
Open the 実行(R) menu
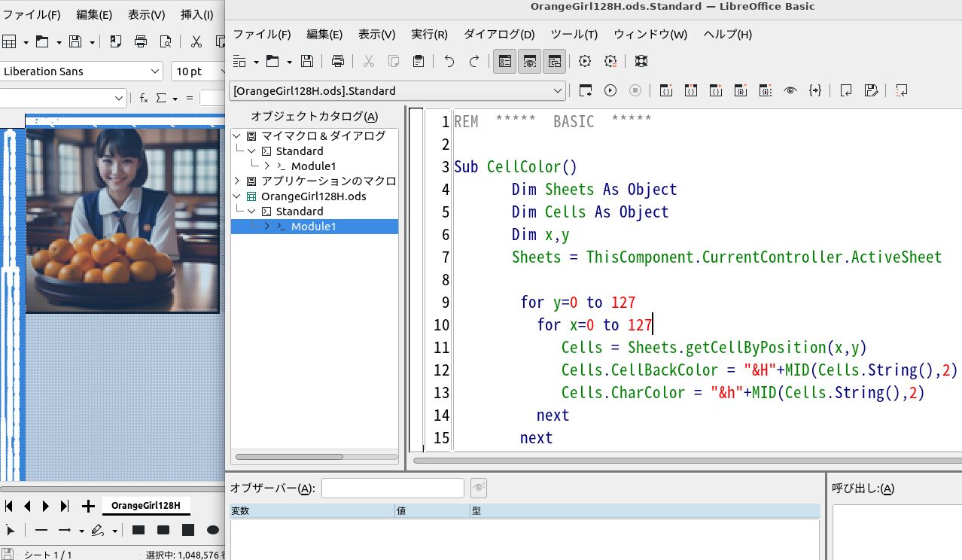tap(429, 35)
